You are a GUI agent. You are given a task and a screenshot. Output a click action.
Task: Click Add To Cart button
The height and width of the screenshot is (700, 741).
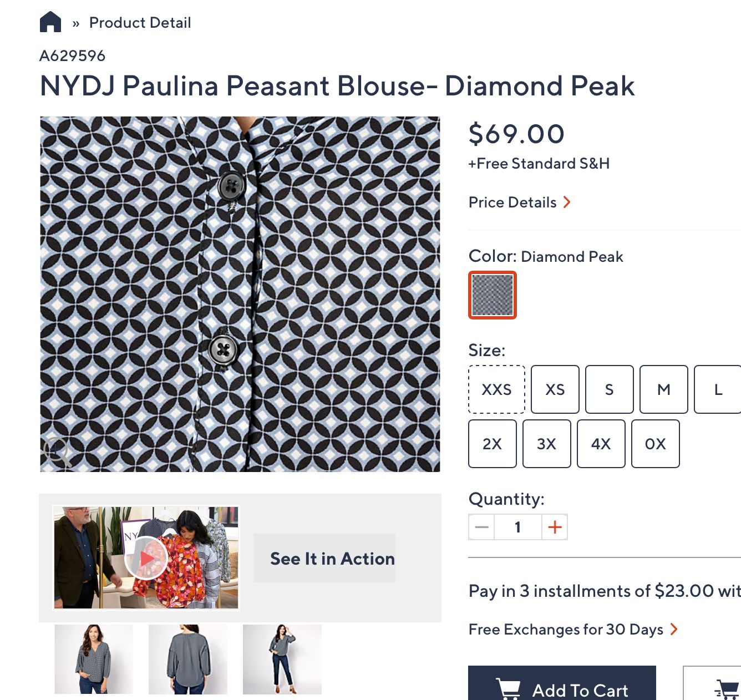tap(562, 687)
